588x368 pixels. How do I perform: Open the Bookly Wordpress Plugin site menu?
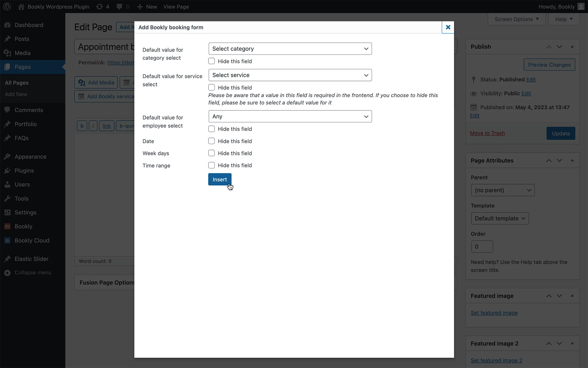[x=54, y=6]
